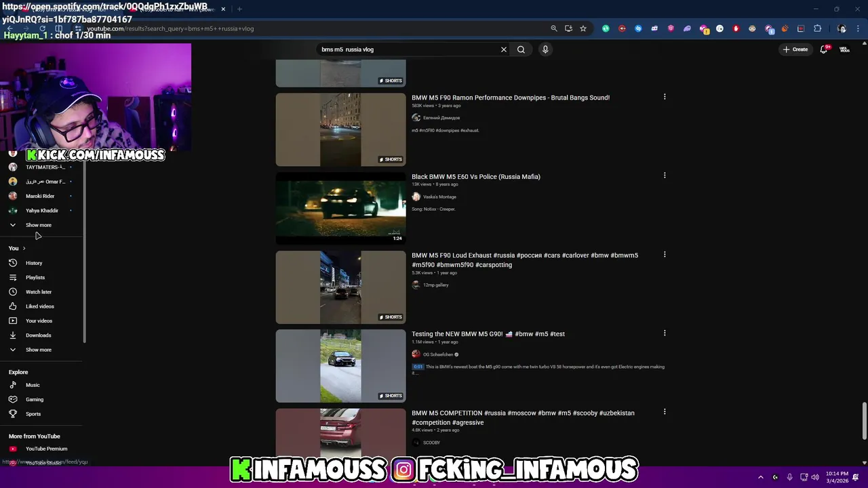
Task: Click the zoom magnifier in address bar
Action: tap(554, 28)
